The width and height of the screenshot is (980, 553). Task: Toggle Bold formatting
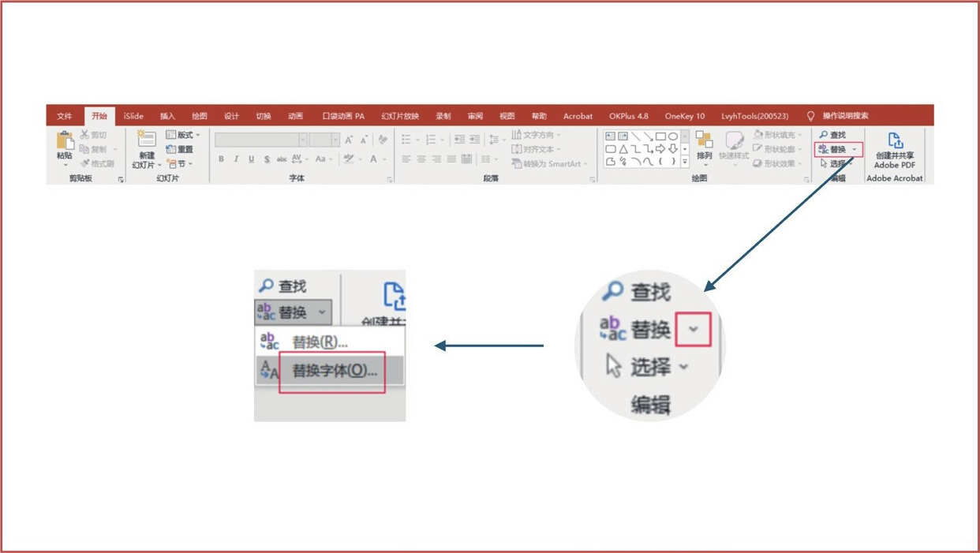221,159
